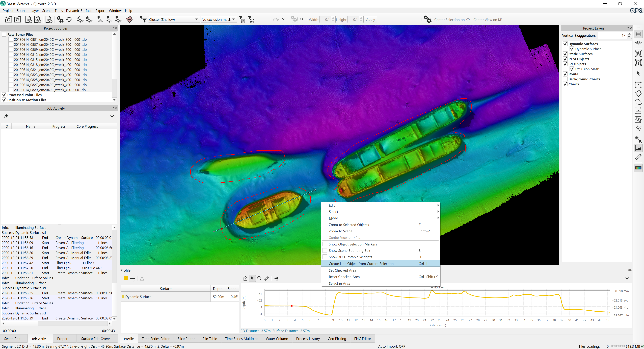Click the profile tool icon in right sidebar
Image resolution: width=644 pixels, height=349 pixels.
click(x=638, y=148)
